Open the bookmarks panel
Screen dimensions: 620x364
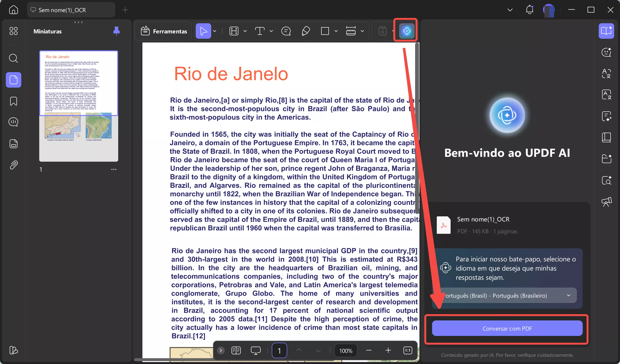point(13,101)
